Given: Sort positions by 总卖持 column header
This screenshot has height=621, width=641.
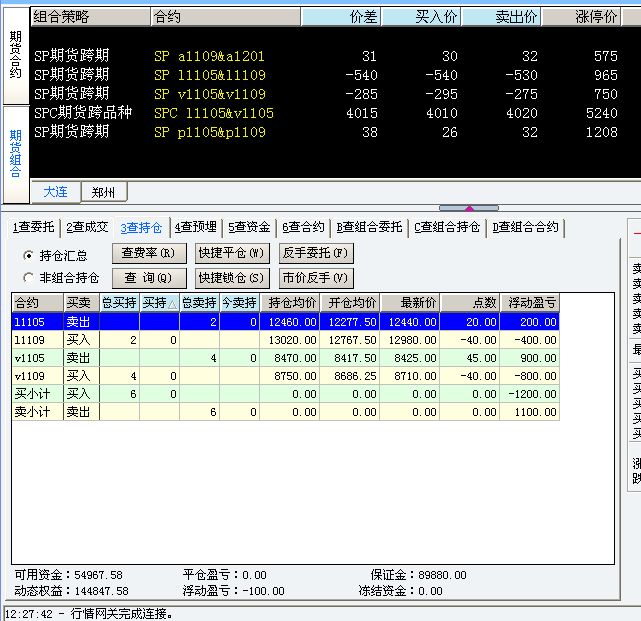Looking at the screenshot, I should [x=199, y=303].
